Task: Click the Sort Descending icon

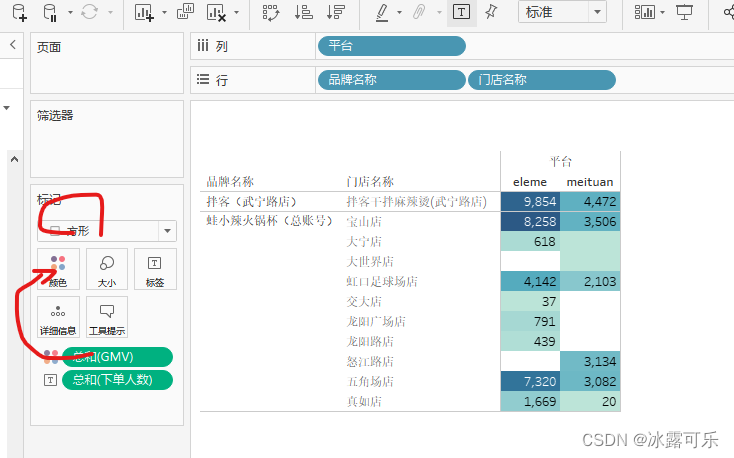Action: pos(336,12)
